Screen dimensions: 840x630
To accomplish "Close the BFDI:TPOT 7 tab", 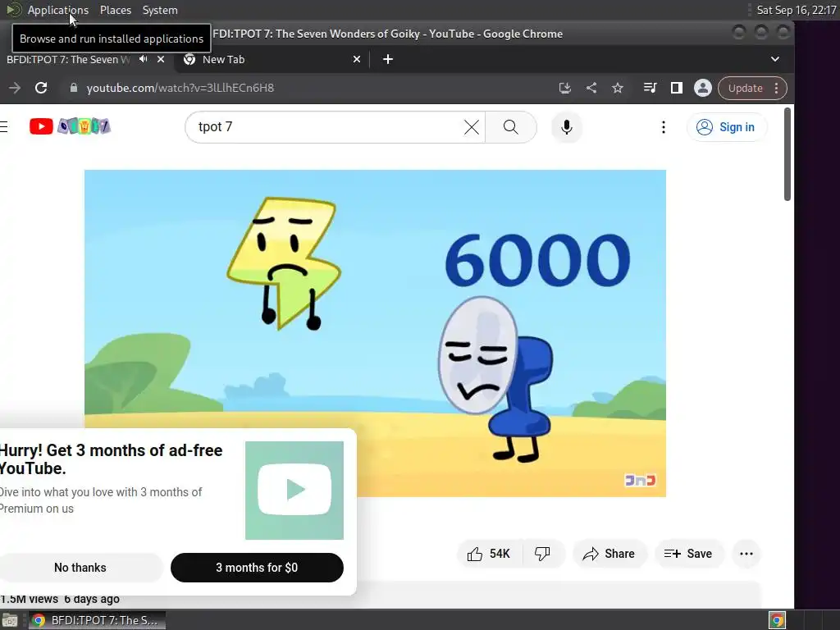I will tap(161, 59).
